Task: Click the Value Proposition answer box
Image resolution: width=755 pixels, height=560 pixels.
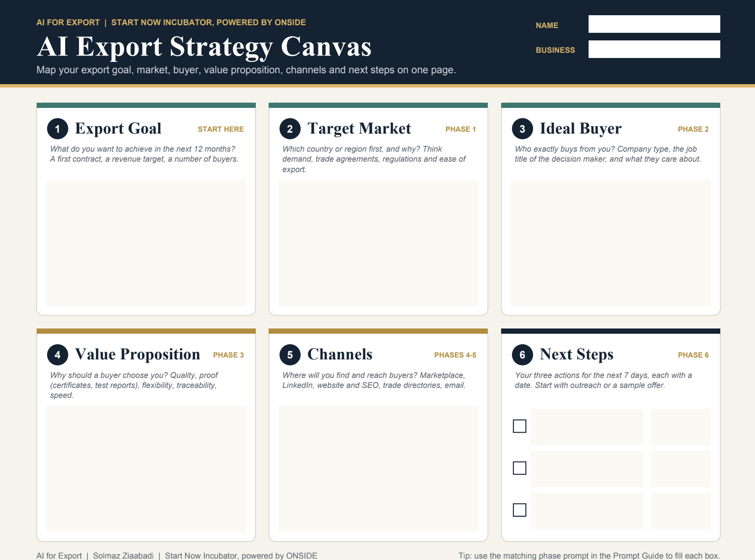Action: pyautogui.click(x=146, y=469)
